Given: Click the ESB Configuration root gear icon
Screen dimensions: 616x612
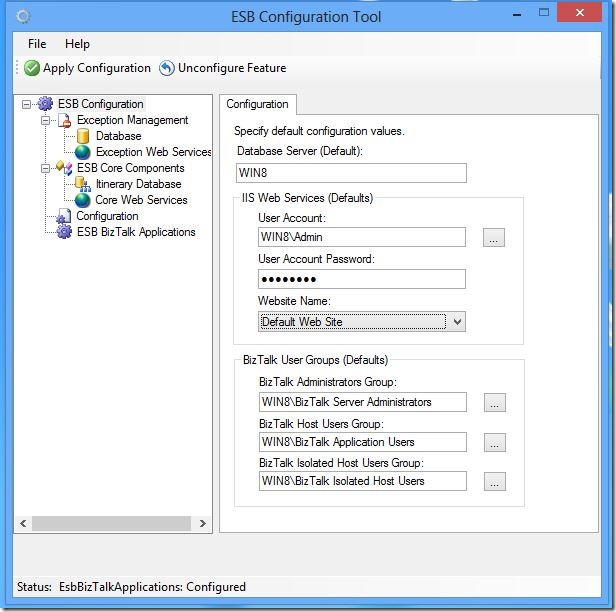Looking at the screenshot, I should click(x=45, y=104).
